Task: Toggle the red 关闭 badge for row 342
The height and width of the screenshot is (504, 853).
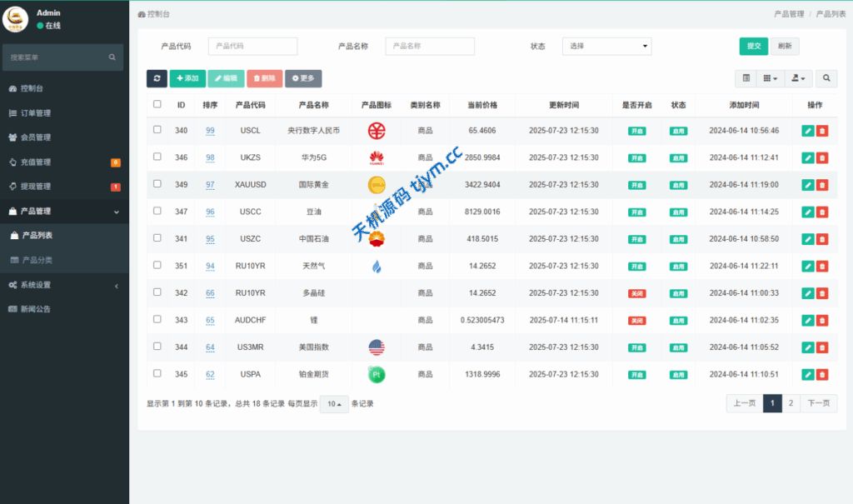Action: click(x=636, y=293)
